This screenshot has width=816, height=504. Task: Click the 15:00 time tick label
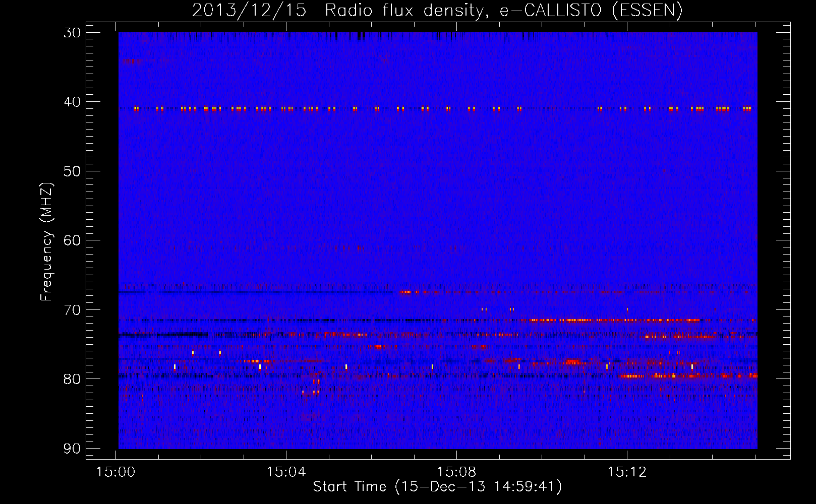(116, 472)
